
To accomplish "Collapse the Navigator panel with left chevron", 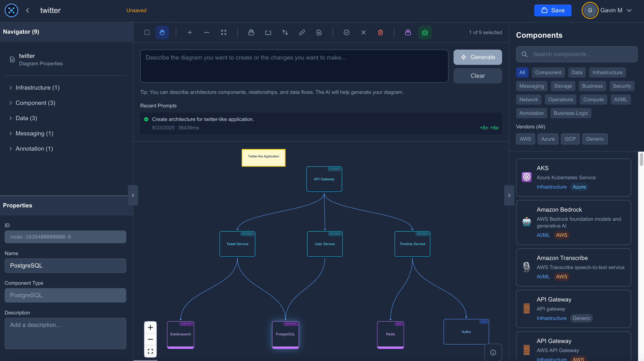I will coord(133,195).
